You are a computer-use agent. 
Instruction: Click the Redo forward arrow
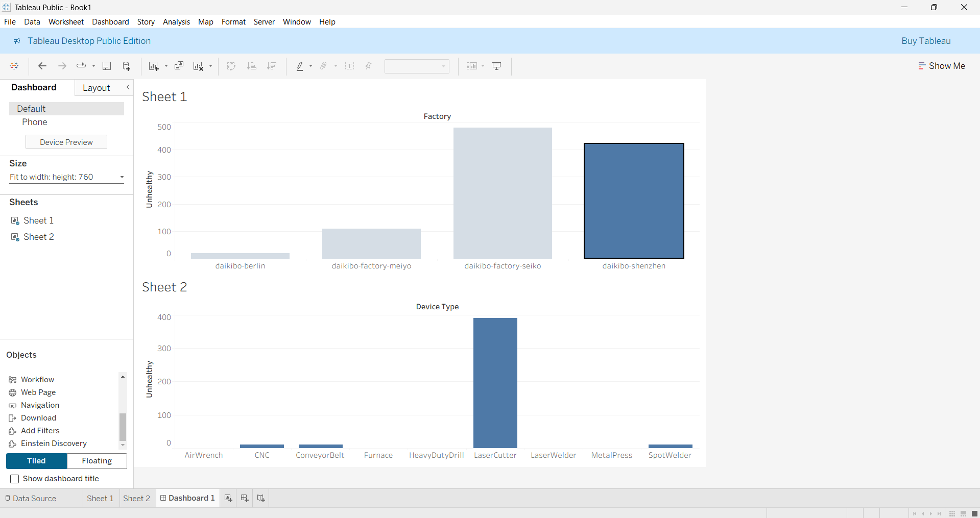pos(62,66)
